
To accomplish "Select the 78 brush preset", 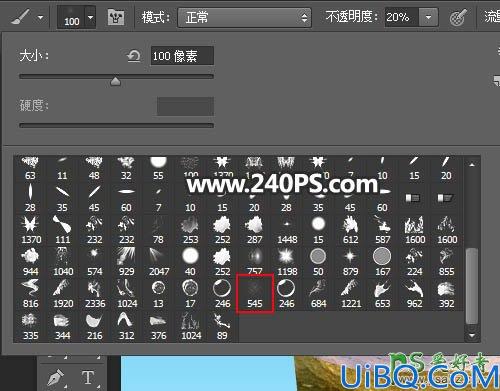I will pos(158,230).
